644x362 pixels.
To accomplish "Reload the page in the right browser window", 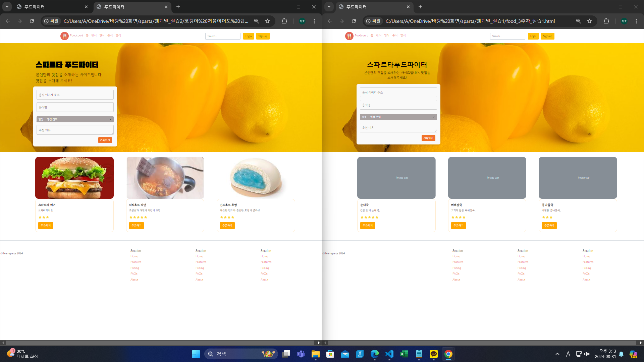I will [x=354, y=21].
